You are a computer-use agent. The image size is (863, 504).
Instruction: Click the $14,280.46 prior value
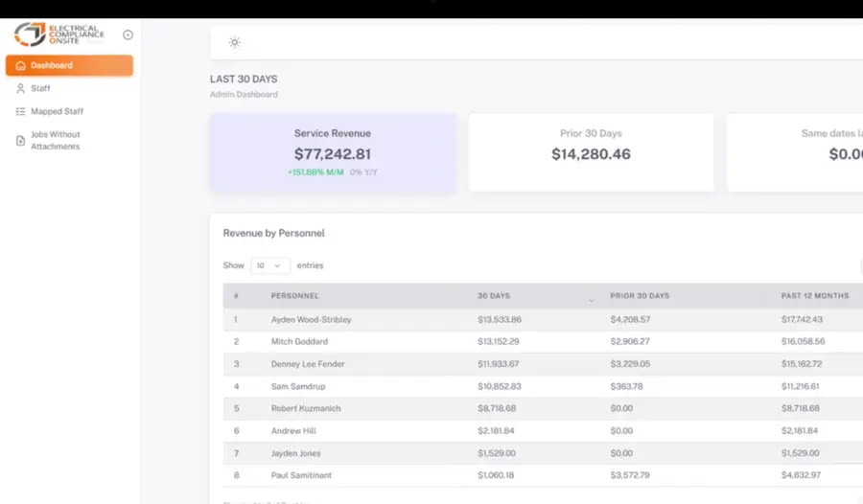tap(591, 154)
